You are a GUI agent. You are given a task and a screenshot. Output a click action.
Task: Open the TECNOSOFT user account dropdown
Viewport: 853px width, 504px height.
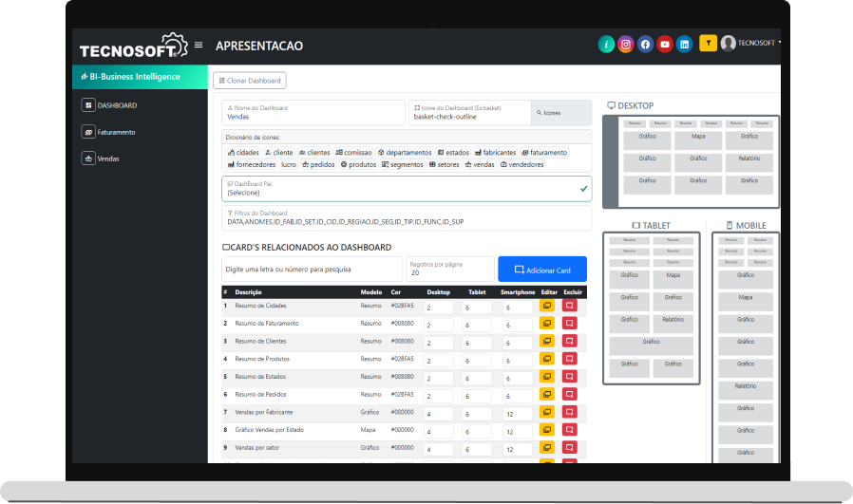point(752,43)
